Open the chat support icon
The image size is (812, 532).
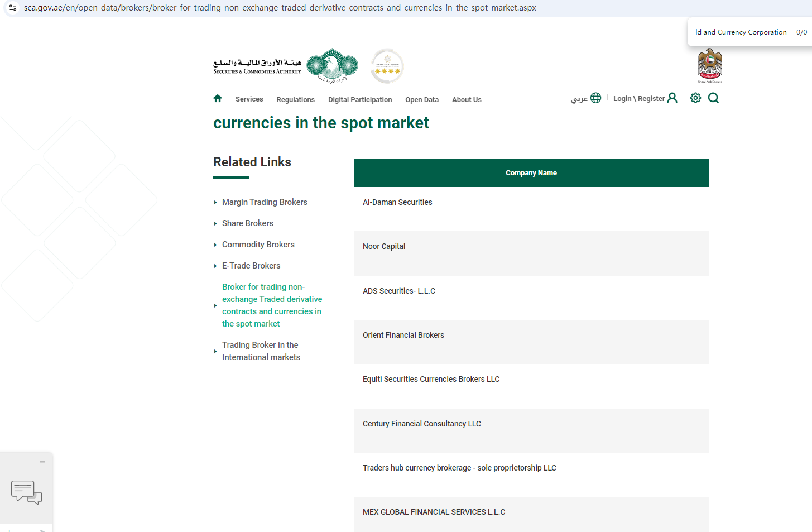point(26,492)
